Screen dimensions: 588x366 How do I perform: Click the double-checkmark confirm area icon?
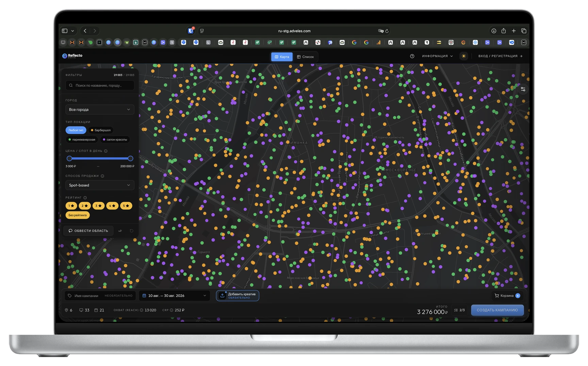pyautogui.click(x=120, y=231)
